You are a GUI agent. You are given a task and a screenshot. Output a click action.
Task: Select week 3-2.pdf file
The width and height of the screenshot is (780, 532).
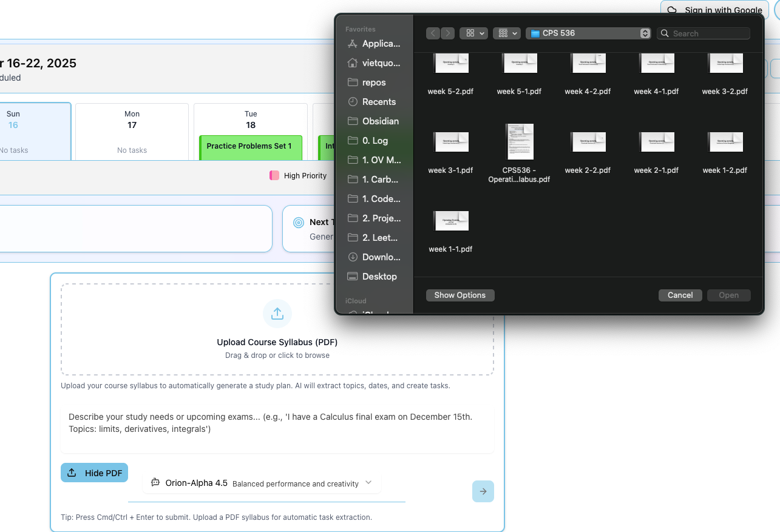(725, 74)
